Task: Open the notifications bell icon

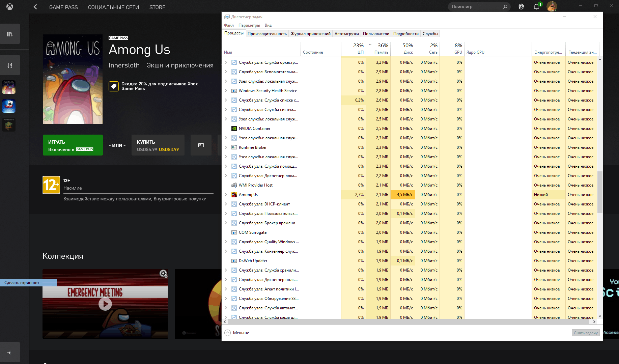Action: [x=536, y=6]
